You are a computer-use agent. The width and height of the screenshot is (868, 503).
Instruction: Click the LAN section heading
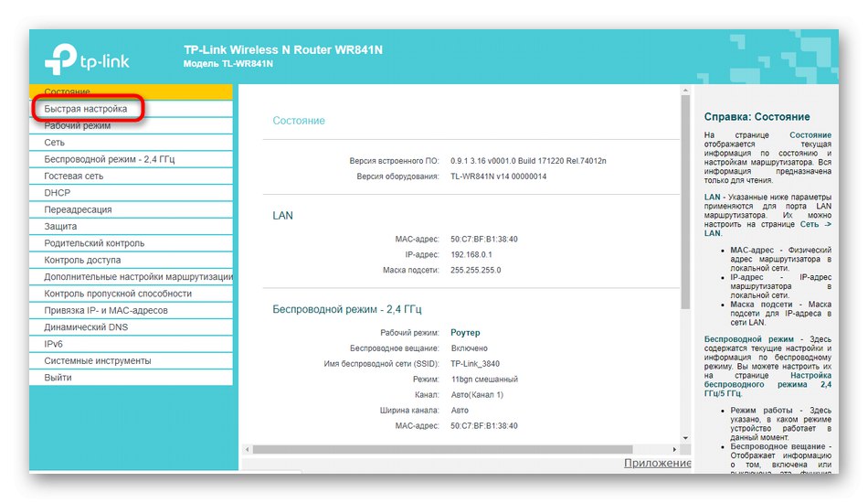click(x=282, y=216)
